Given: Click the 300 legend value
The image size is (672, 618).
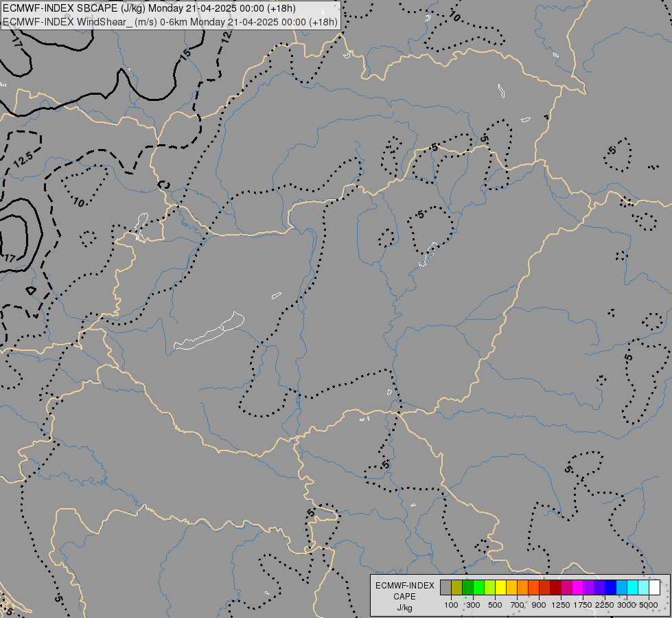Looking at the screenshot, I should (473, 605).
